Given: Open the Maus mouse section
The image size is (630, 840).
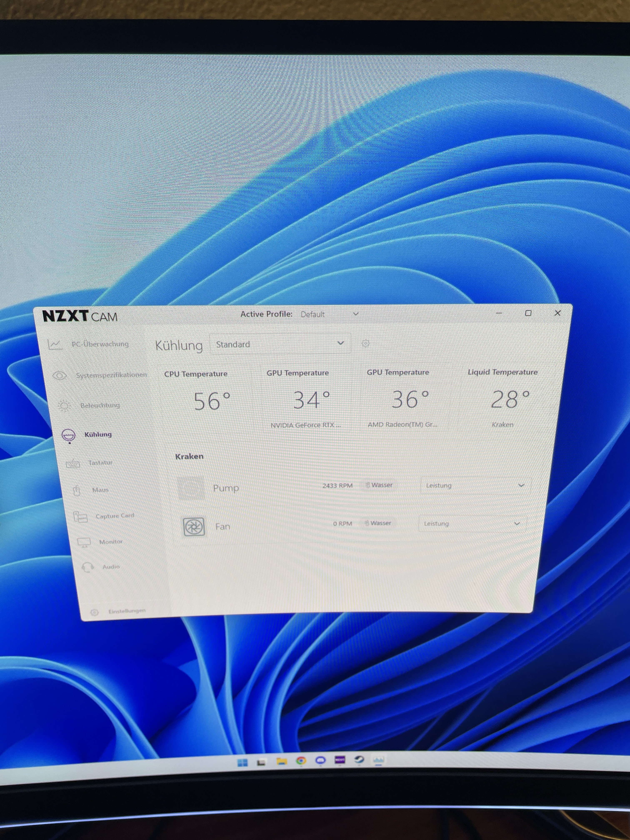Looking at the screenshot, I should click(x=100, y=490).
